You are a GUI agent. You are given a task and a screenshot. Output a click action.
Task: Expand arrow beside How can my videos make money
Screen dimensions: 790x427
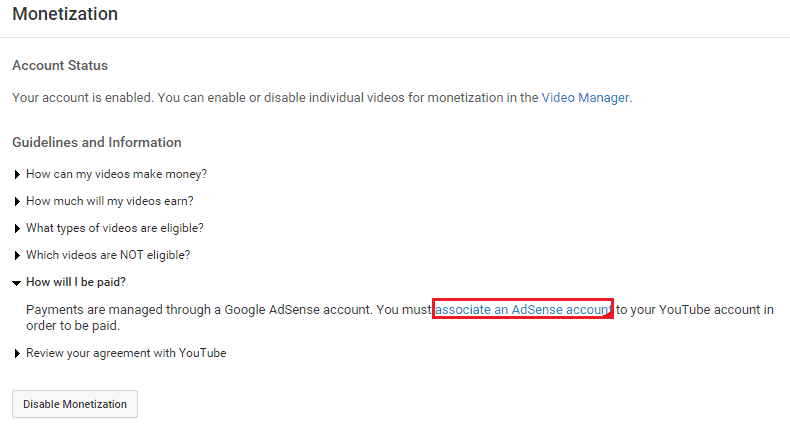pyautogui.click(x=17, y=174)
